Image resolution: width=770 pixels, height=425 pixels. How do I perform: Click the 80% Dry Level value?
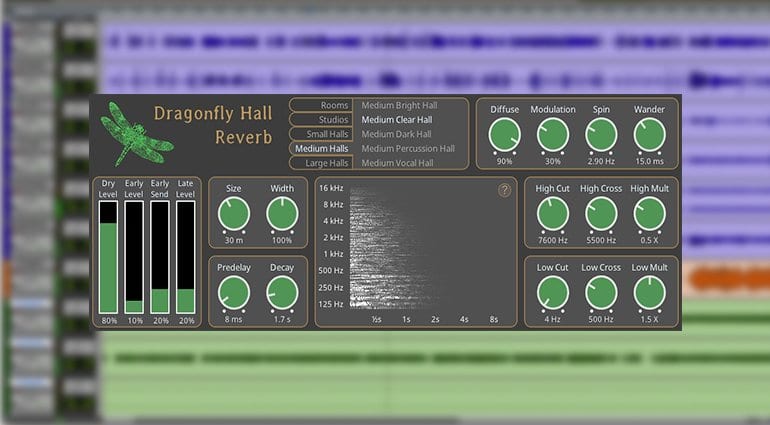(x=109, y=321)
